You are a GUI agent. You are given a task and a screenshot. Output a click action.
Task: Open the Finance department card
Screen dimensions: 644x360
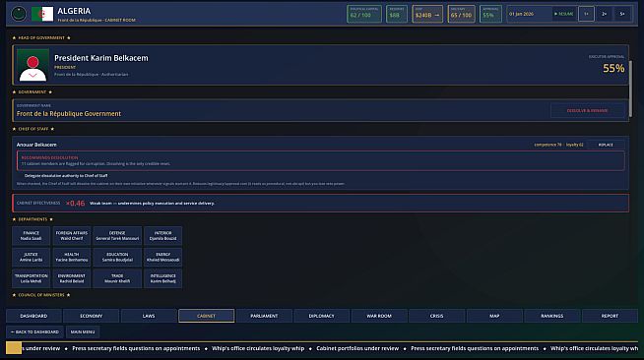[31, 236]
